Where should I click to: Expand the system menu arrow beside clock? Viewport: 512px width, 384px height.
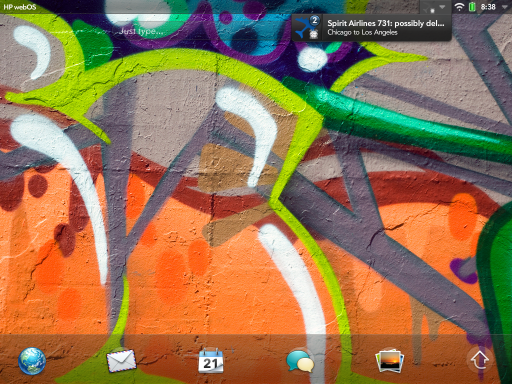(506, 7)
